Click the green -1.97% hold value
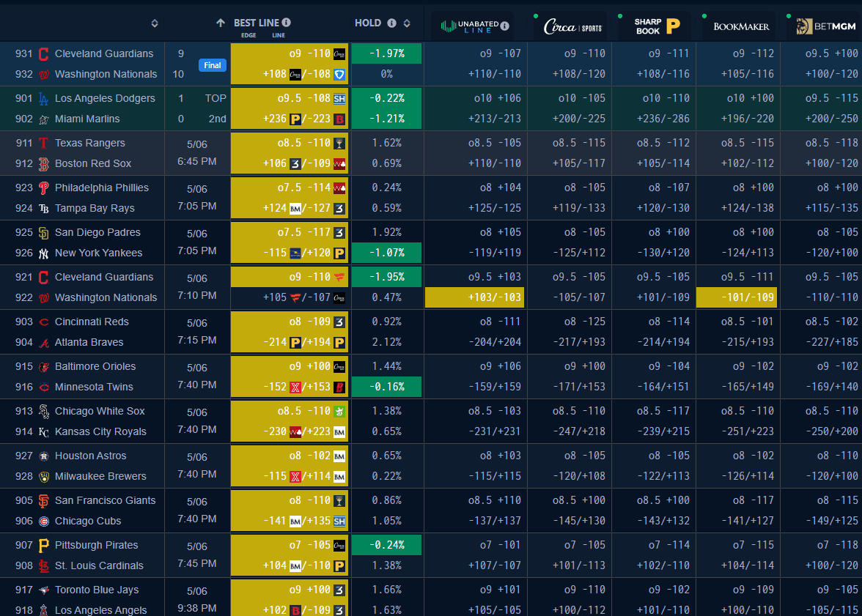 pyautogui.click(x=386, y=54)
